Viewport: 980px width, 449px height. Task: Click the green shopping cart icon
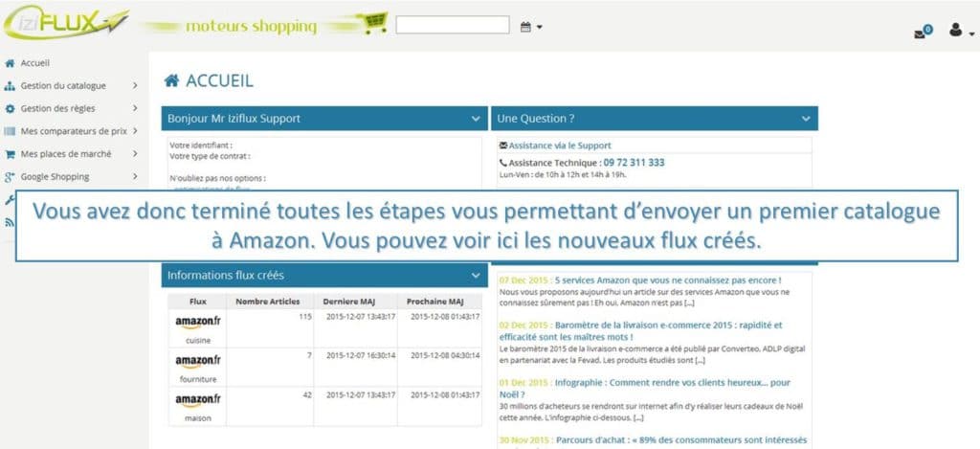(x=375, y=23)
